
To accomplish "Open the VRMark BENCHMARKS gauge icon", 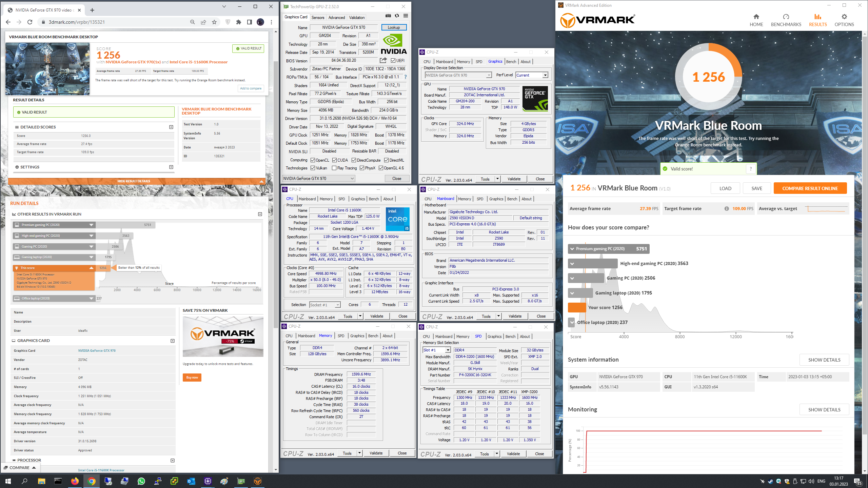I will pyautogui.click(x=786, y=17).
